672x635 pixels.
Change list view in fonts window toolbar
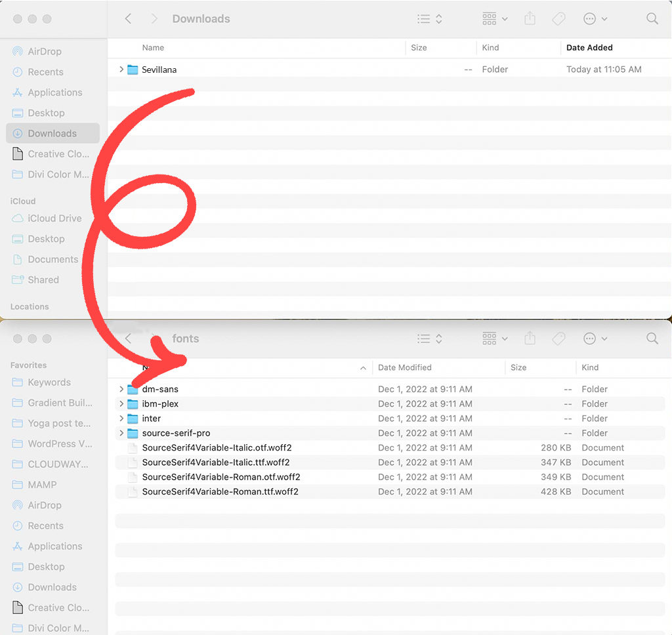pyautogui.click(x=430, y=339)
